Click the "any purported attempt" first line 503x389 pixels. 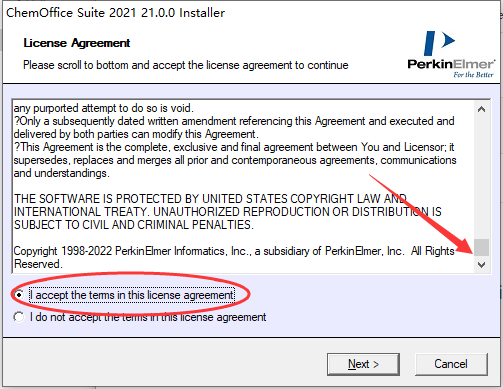tap(104, 108)
